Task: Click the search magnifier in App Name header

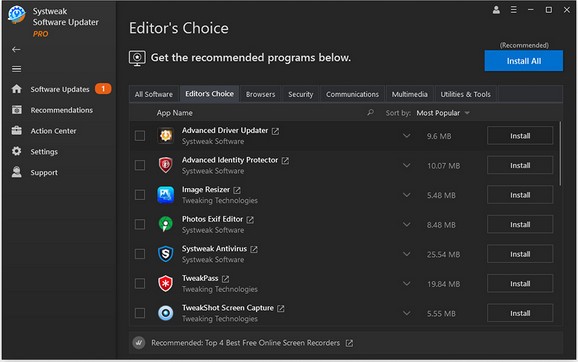Action: pyautogui.click(x=370, y=112)
